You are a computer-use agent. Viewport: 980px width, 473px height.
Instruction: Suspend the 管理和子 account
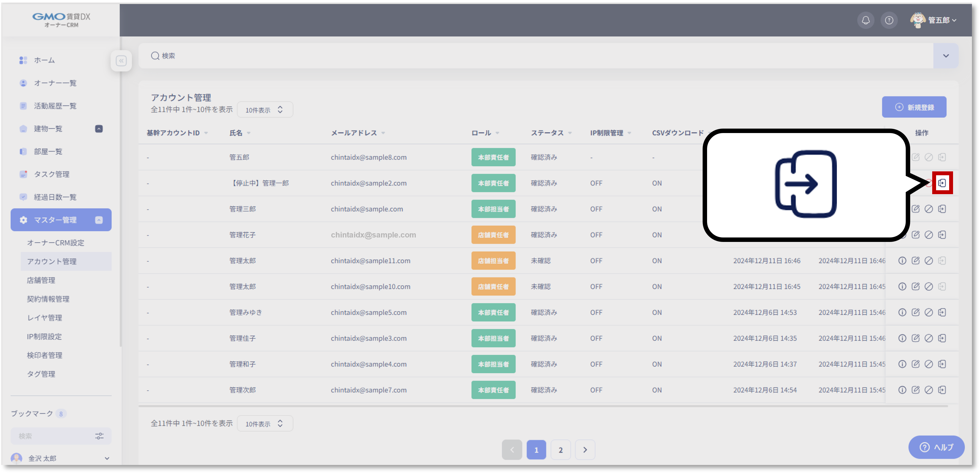929,364
